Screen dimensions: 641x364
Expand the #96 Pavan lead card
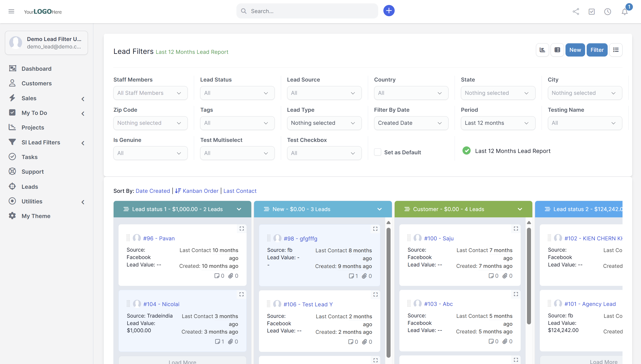[x=242, y=228]
